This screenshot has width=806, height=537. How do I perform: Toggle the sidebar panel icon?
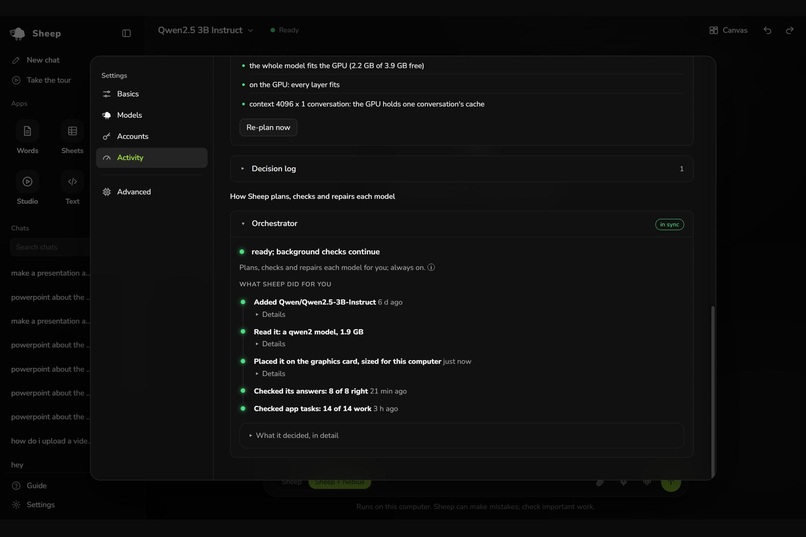pyautogui.click(x=126, y=33)
